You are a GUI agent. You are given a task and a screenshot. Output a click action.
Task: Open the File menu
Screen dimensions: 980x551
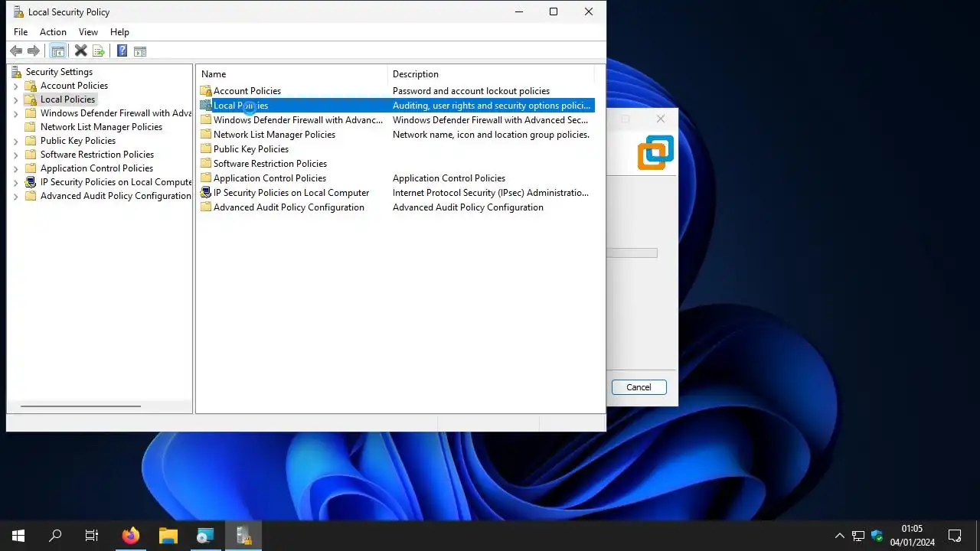(x=21, y=32)
